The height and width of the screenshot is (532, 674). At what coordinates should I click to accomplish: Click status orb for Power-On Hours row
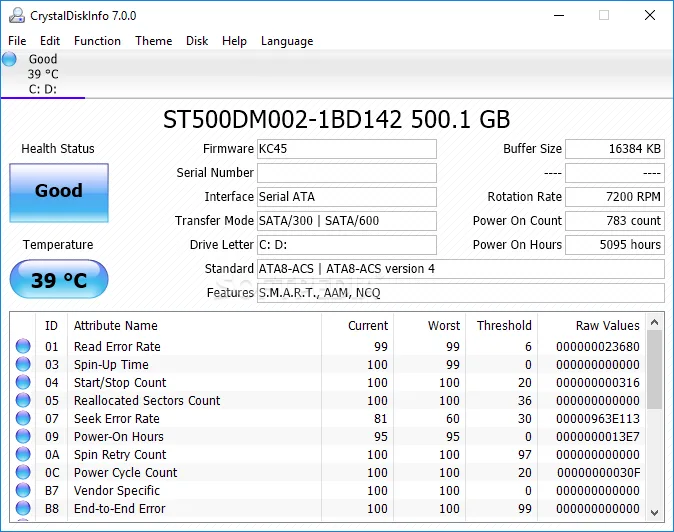point(23,436)
